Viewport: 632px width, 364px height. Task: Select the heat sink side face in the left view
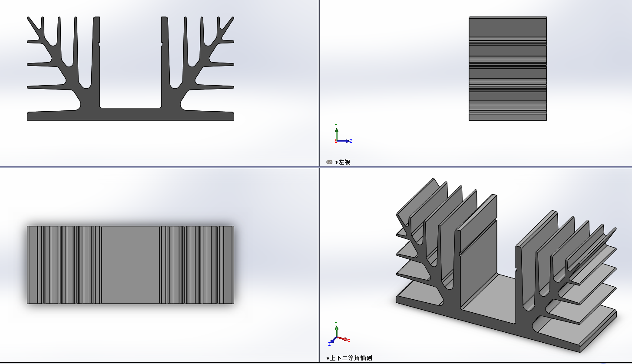tap(507, 69)
